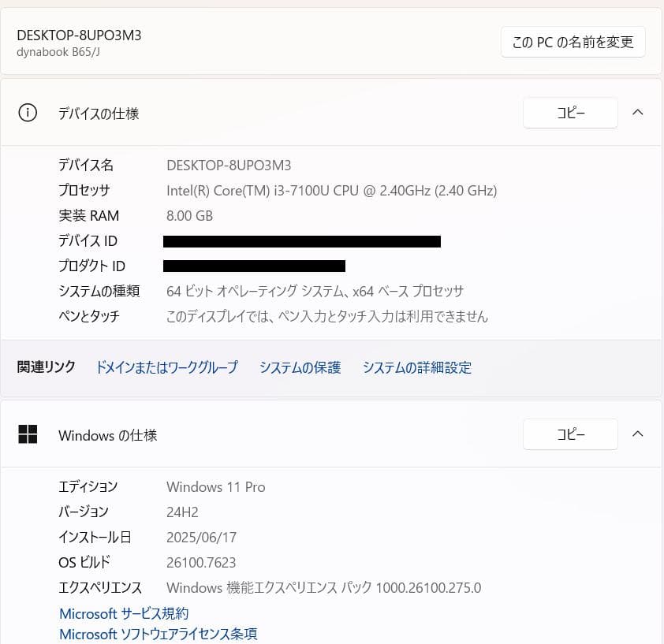Open Microsoft ソフトウェアライセンス条項 link
This screenshot has width=664, height=644.
point(159,634)
